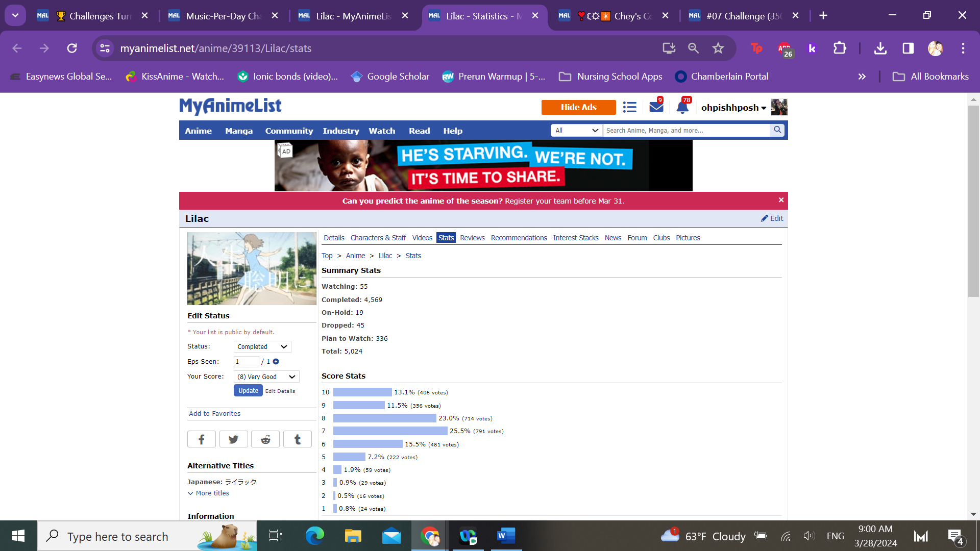Increment episodes seen plus icon

click(276, 362)
